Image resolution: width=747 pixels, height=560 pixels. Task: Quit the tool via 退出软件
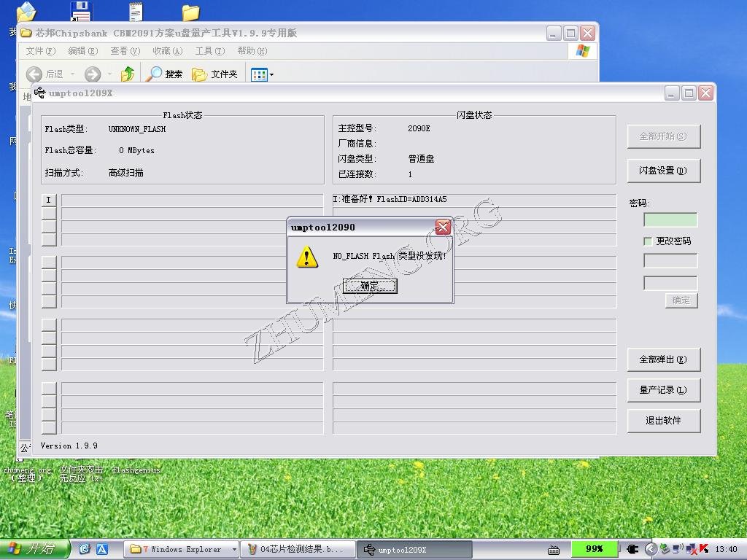pyautogui.click(x=664, y=421)
